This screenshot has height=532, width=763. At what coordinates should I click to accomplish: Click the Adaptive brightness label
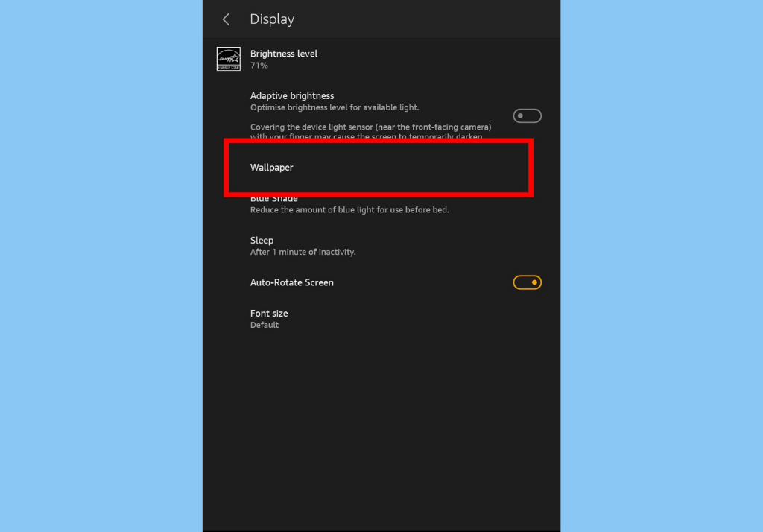pyautogui.click(x=292, y=96)
